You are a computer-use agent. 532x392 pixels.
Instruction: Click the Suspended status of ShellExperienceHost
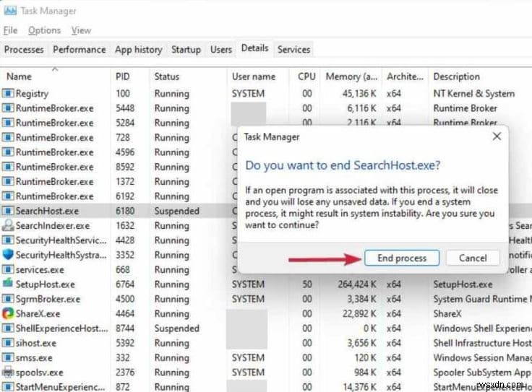(177, 328)
